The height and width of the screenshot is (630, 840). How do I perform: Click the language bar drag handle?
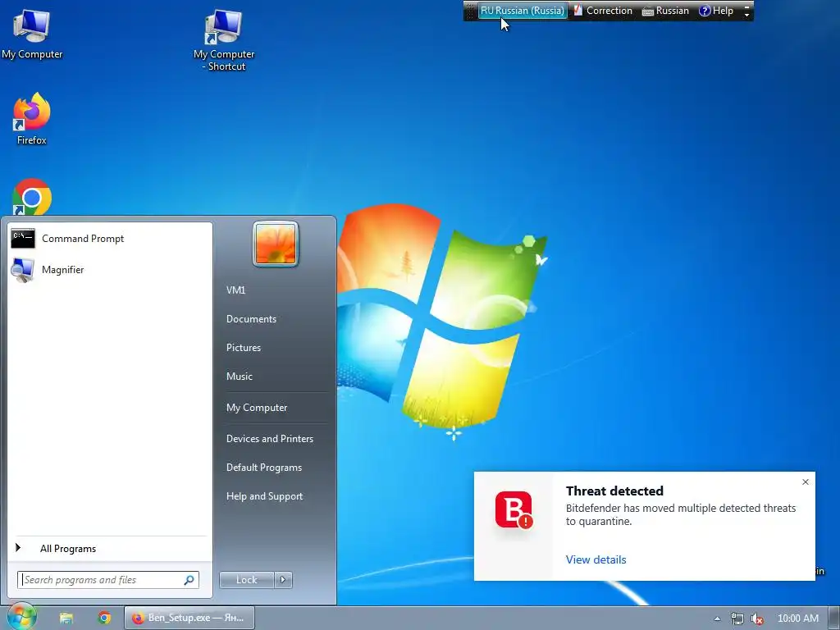tap(470, 11)
